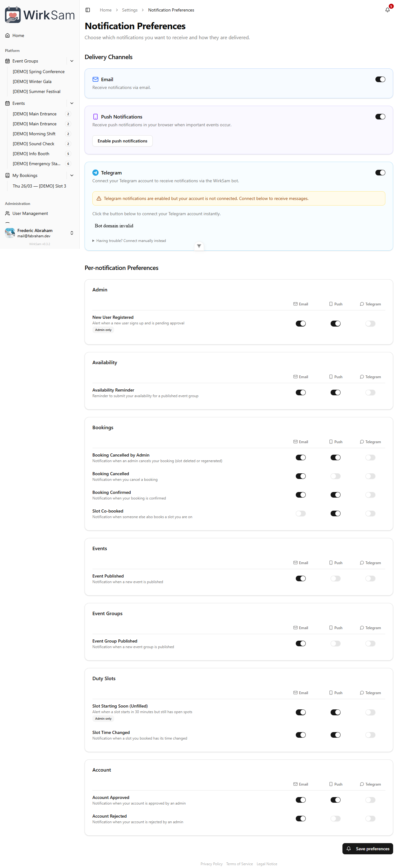Click Frederic Abraham's avatar image
The height and width of the screenshot is (868, 395).
10,233
